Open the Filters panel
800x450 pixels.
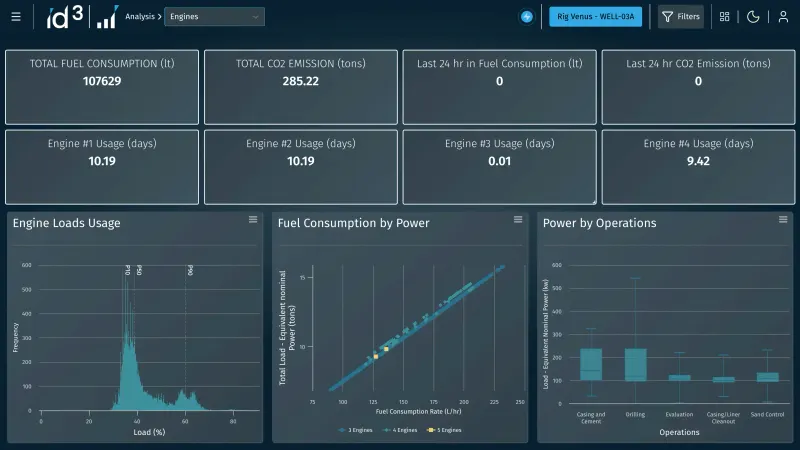[681, 16]
